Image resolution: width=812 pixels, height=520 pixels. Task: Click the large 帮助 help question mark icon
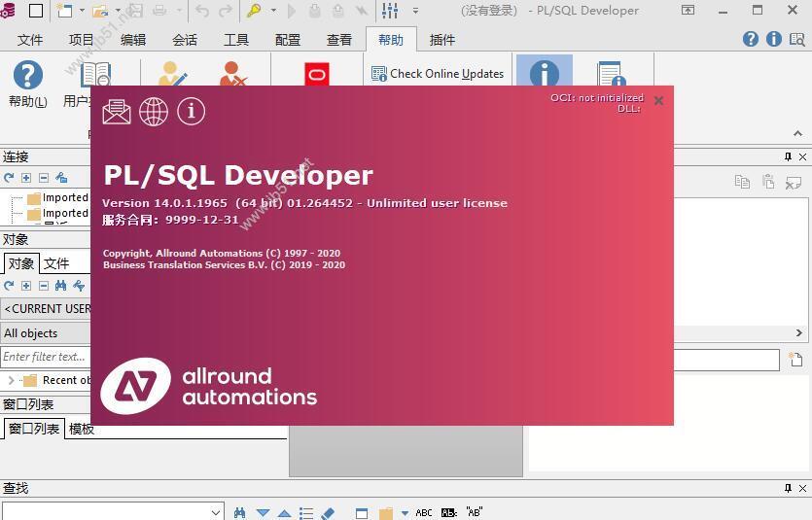click(x=27, y=75)
